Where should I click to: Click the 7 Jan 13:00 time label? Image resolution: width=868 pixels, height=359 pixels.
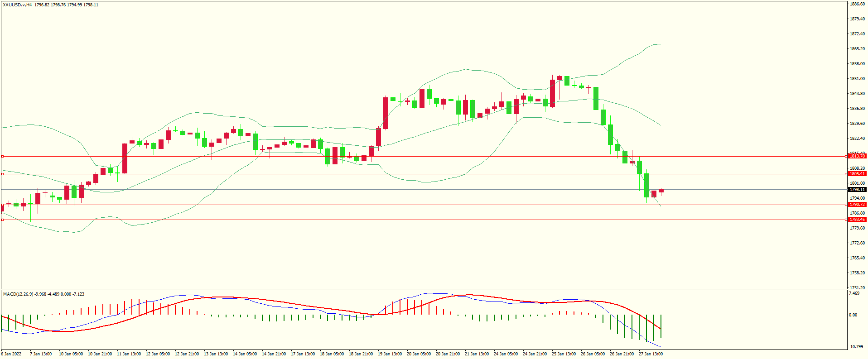(41, 354)
